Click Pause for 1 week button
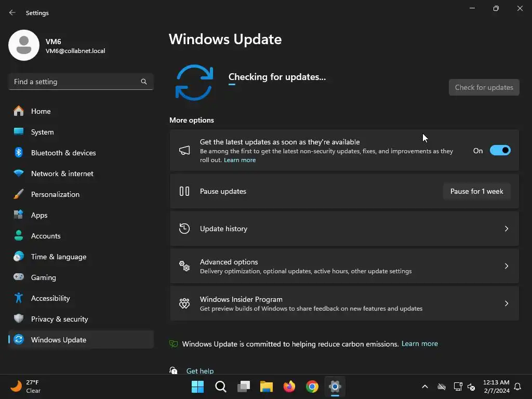532x399 pixels. click(476, 191)
